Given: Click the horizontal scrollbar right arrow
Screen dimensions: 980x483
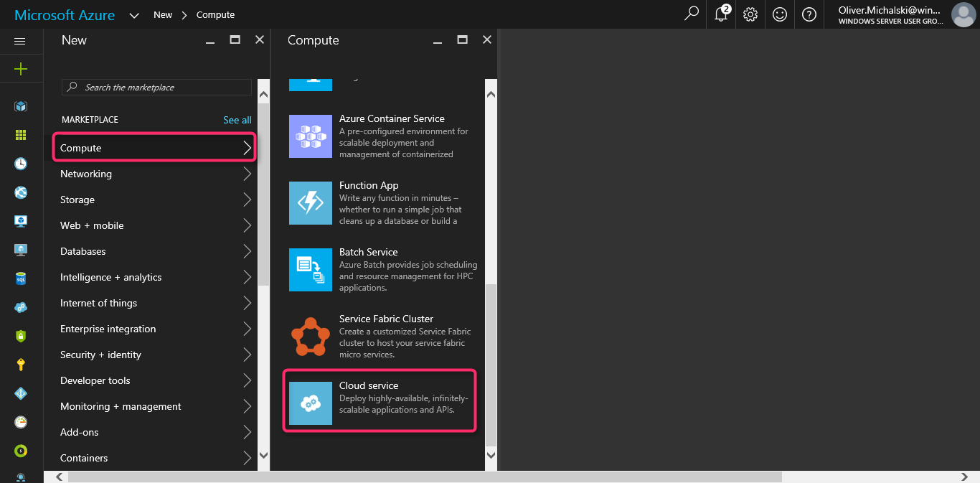Looking at the screenshot, I should point(965,477).
